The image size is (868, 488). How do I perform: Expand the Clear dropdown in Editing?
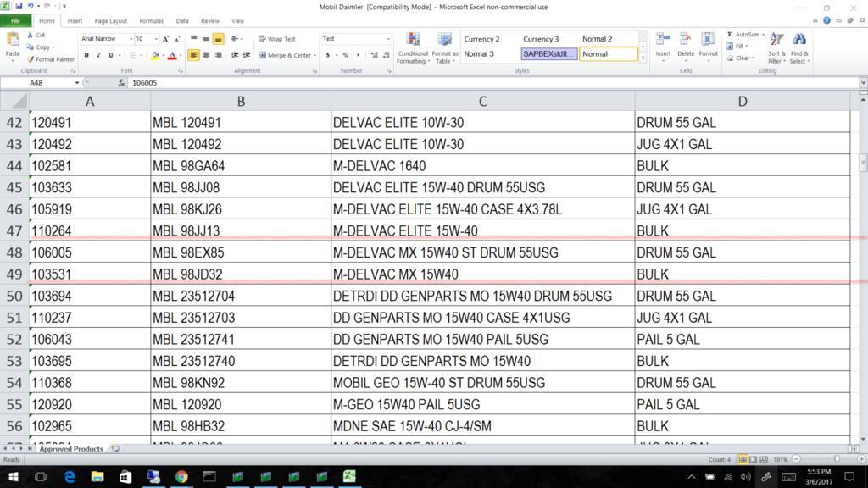click(x=754, y=58)
